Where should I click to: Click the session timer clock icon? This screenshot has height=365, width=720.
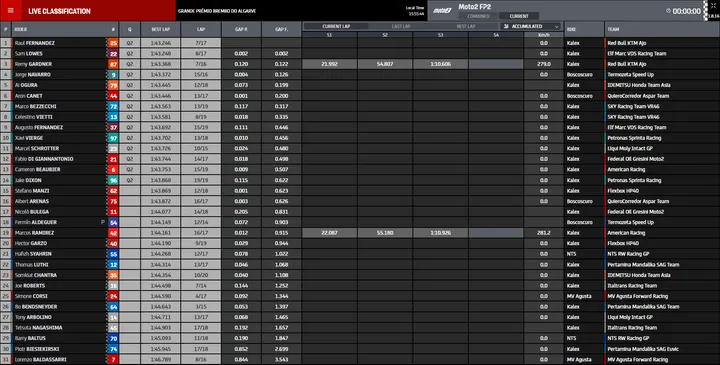[x=668, y=11]
